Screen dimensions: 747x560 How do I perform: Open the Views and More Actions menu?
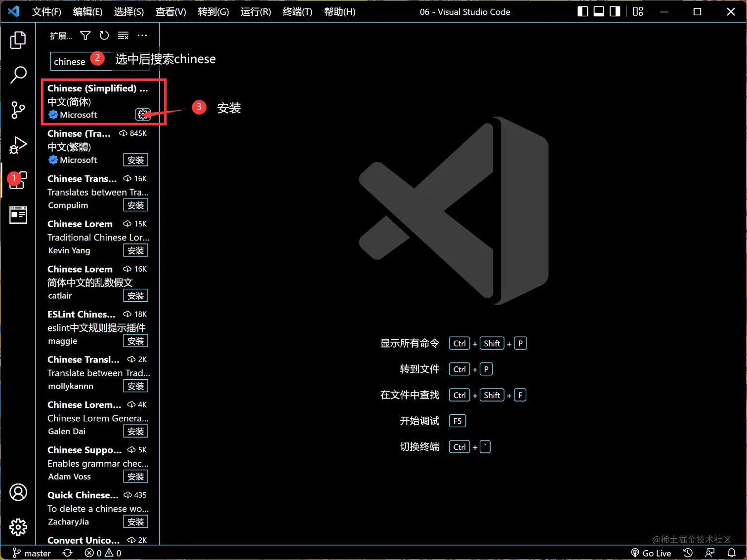tap(142, 35)
